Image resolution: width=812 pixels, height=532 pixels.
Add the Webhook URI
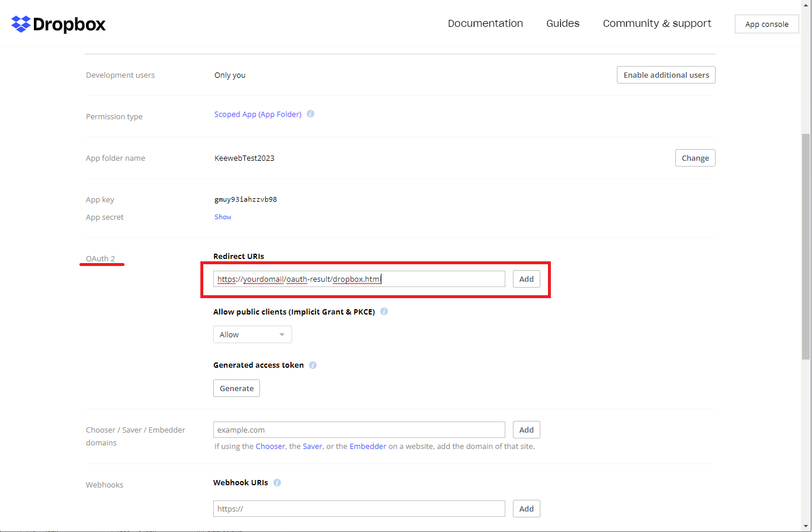[x=526, y=509]
